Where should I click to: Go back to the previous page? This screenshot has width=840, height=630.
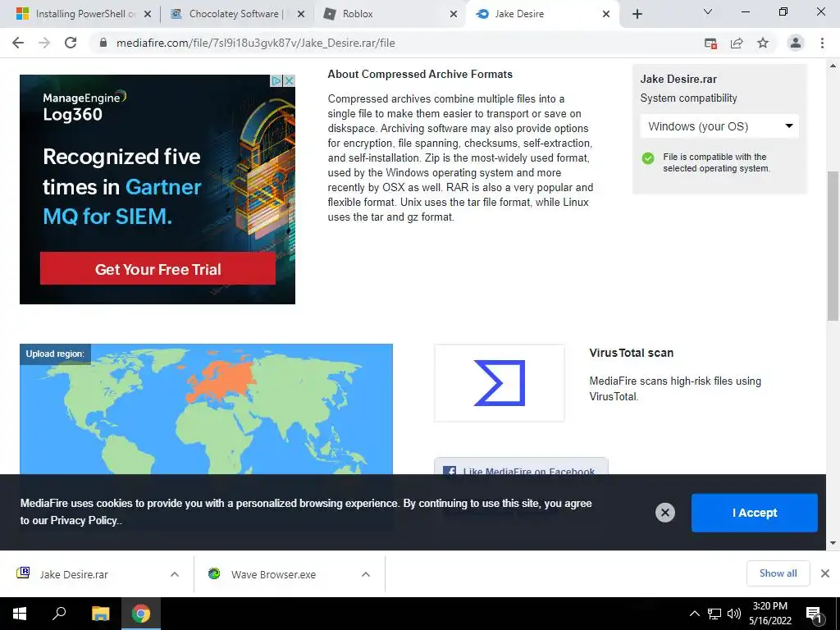(x=18, y=43)
